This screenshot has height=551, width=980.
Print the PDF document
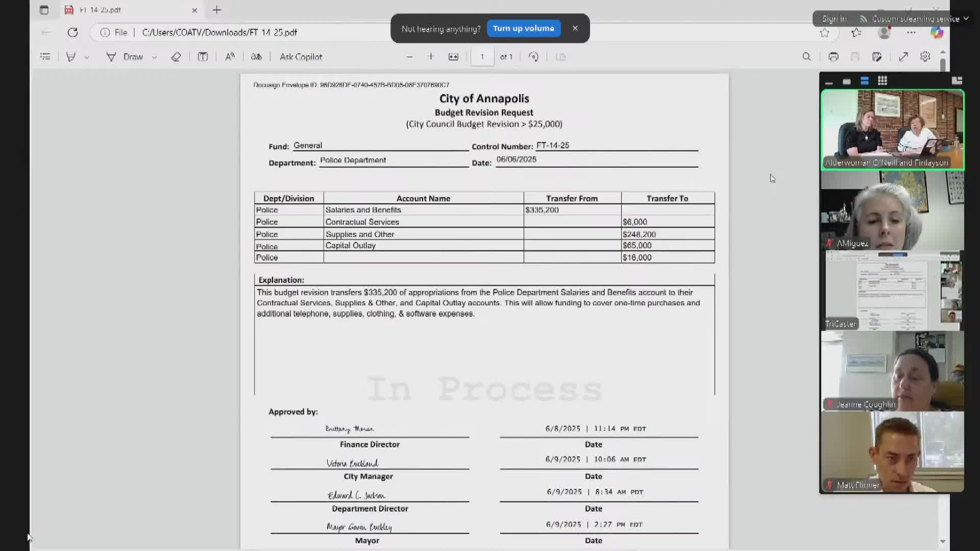point(834,57)
